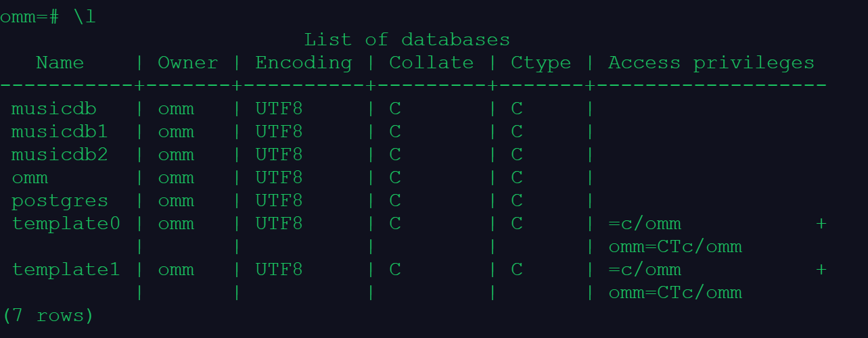
Task: Click UTF8 encoding in the musicdb row
Action: [279, 110]
